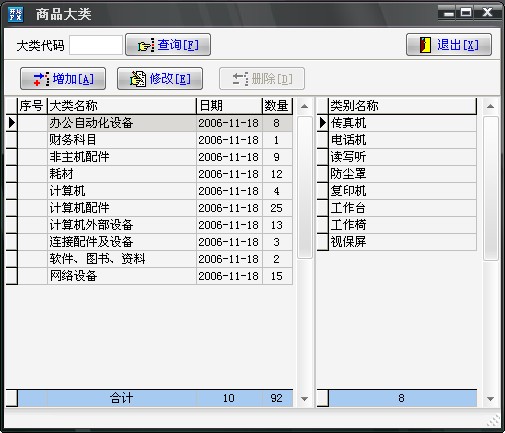Click the row selector beside 耗材
505x433 pixels.
click(x=12, y=174)
